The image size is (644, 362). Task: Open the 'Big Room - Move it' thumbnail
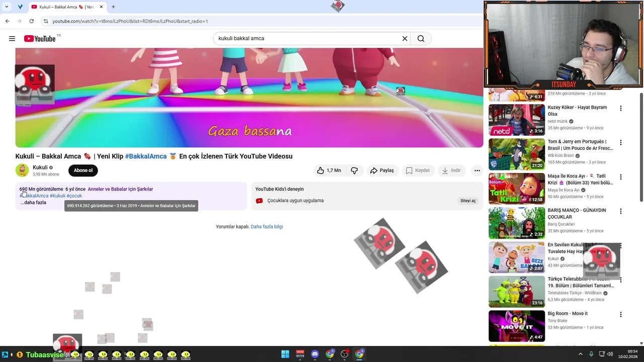pos(517,326)
